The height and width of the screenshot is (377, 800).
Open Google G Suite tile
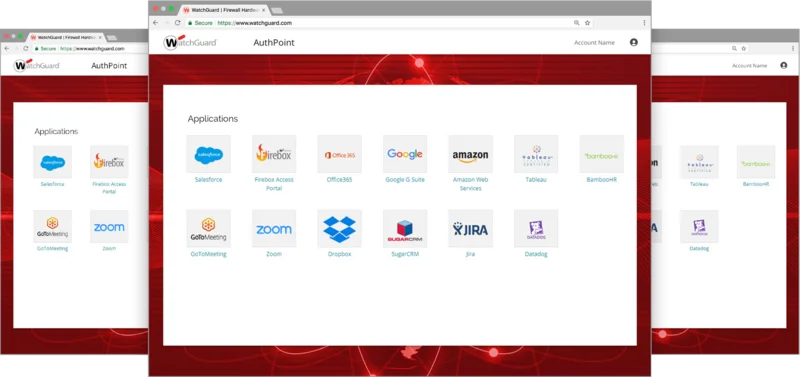coord(405,154)
